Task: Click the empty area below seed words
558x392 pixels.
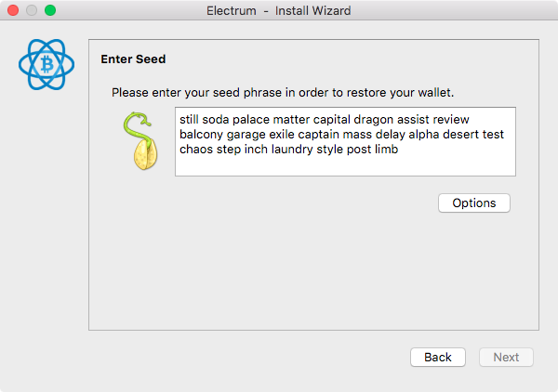Action: [345, 165]
